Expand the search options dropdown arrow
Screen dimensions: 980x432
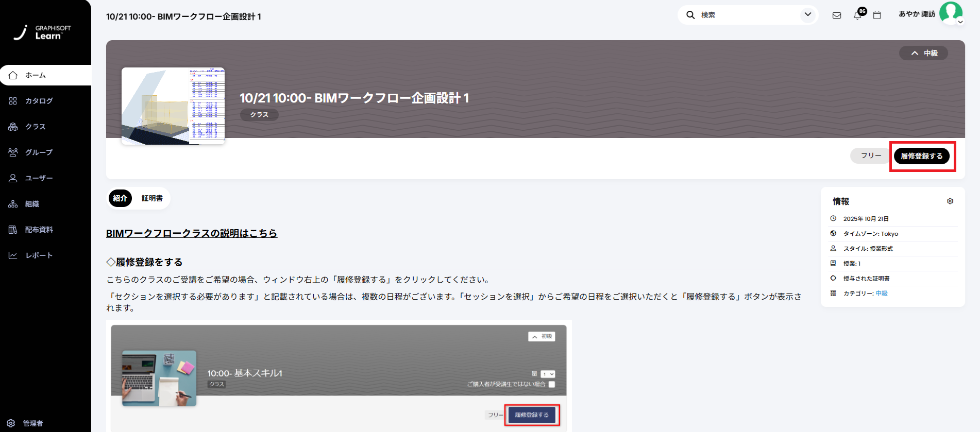pyautogui.click(x=808, y=14)
